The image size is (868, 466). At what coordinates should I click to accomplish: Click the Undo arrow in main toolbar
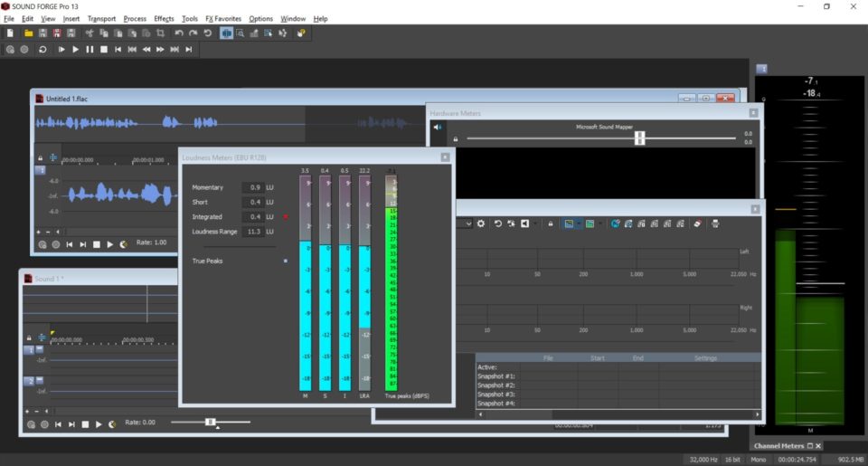(x=179, y=33)
